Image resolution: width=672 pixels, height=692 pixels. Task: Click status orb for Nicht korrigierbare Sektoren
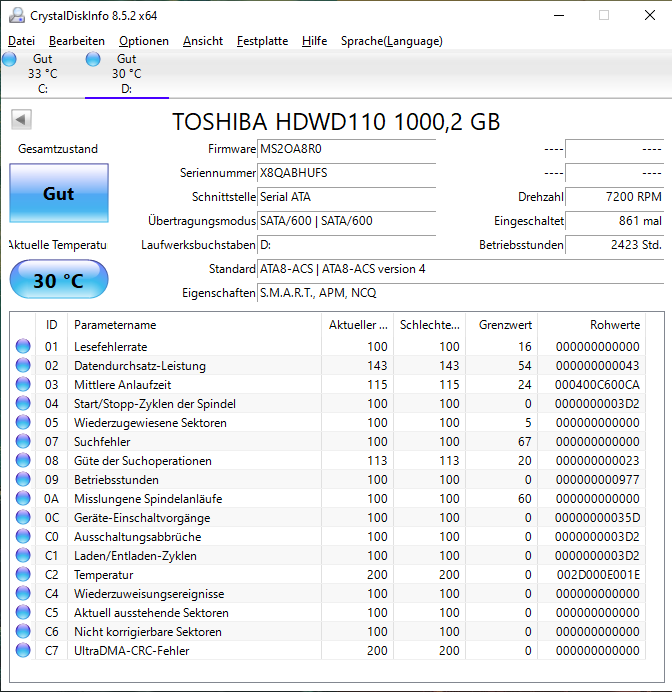tap(23, 631)
